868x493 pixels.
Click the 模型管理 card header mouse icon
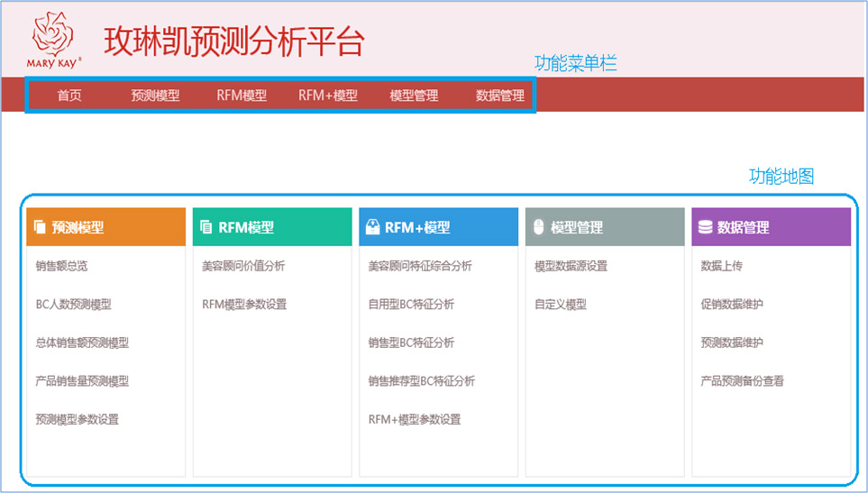click(x=539, y=227)
